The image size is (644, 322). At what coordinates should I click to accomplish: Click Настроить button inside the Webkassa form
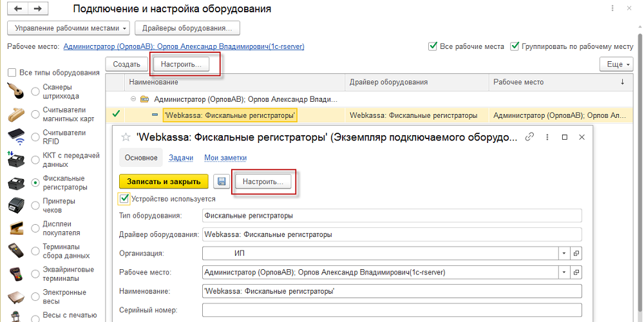click(x=263, y=182)
